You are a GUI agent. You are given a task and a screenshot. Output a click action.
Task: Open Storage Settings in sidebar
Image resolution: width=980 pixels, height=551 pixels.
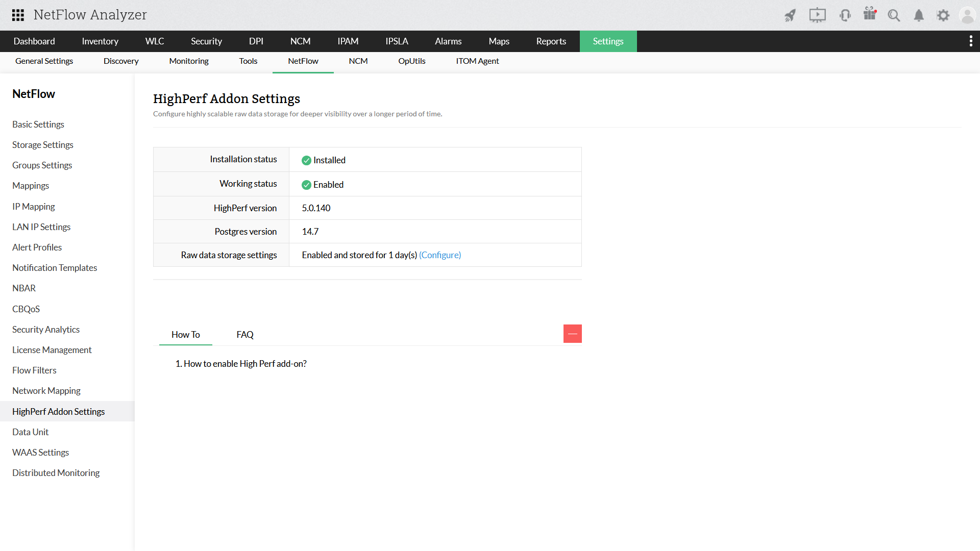pyautogui.click(x=43, y=145)
